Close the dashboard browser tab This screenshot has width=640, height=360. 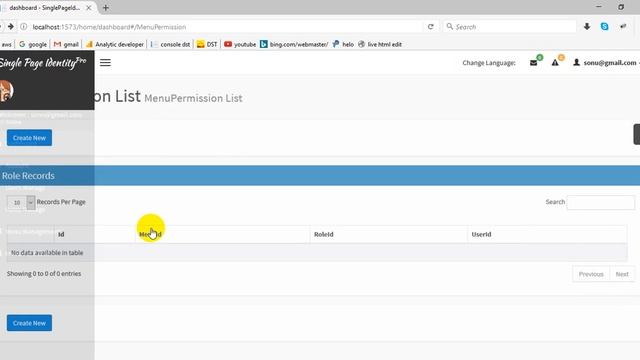coord(89,8)
